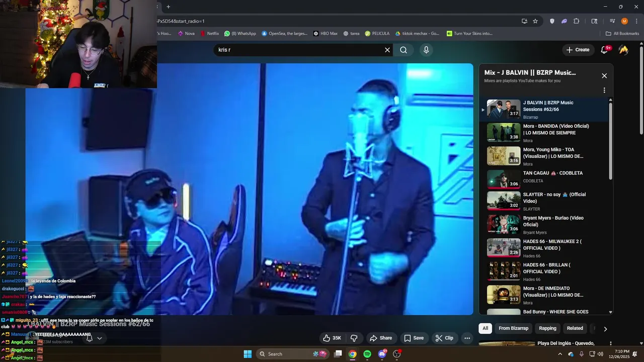Play Bryant Myers - Burlao video
The width and height of the screenshot is (644, 362).
pos(544,225)
